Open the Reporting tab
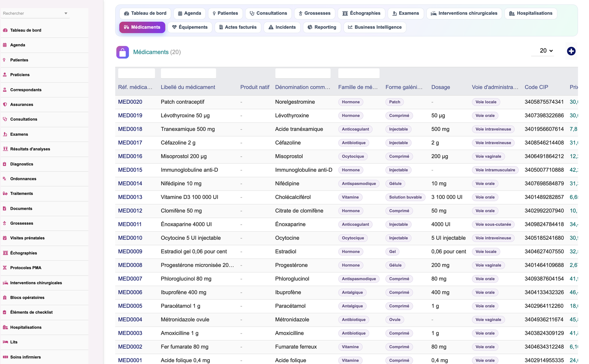Image resolution: width=589 pixels, height=364 pixels. tap(322, 27)
